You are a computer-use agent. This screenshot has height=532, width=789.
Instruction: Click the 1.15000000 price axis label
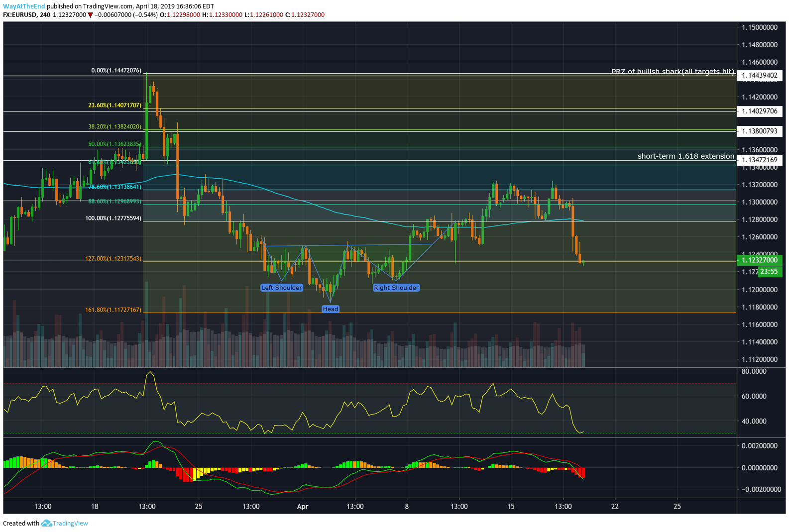760,27
